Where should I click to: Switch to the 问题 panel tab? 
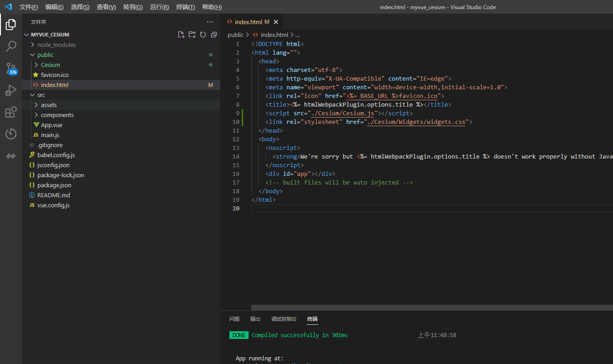click(x=234, y=319)
